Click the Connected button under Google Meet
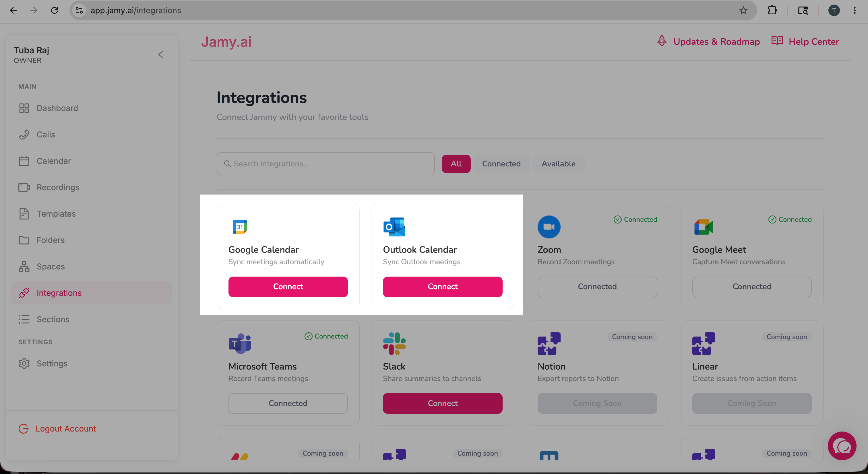Screen dimensions: 868x474 click(751, 287)
